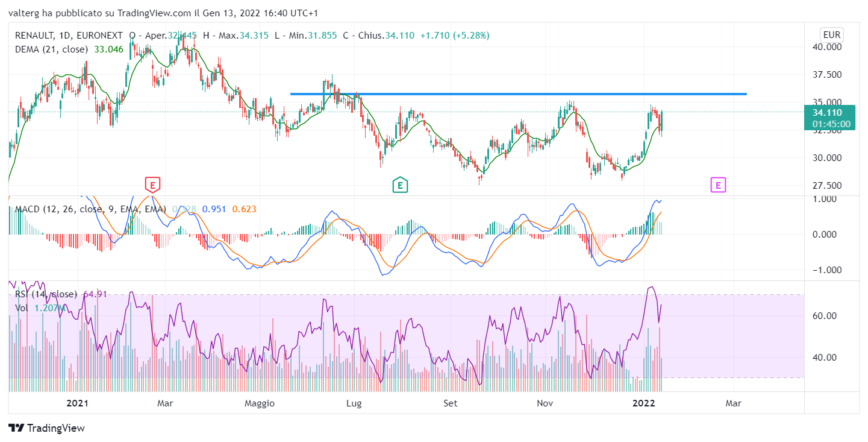Click the 37.500 price scale label
This screenshot has height=442, width=868.
827,74
